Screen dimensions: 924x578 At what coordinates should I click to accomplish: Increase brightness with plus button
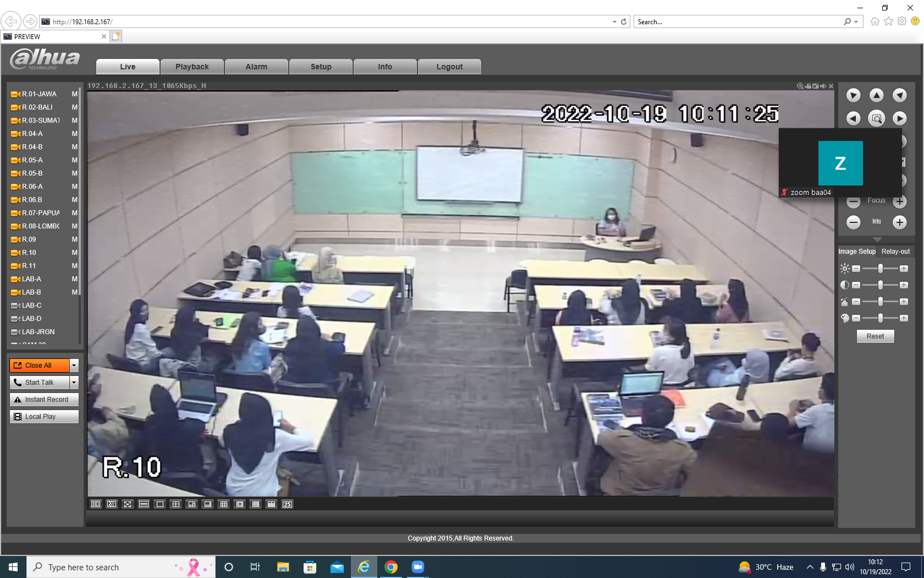coord(904,269)
